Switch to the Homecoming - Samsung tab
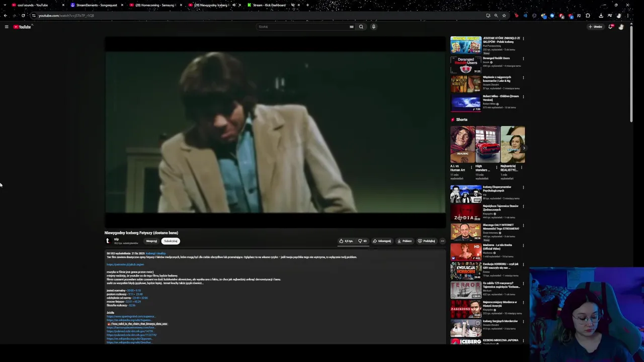 tap(155, 5)
